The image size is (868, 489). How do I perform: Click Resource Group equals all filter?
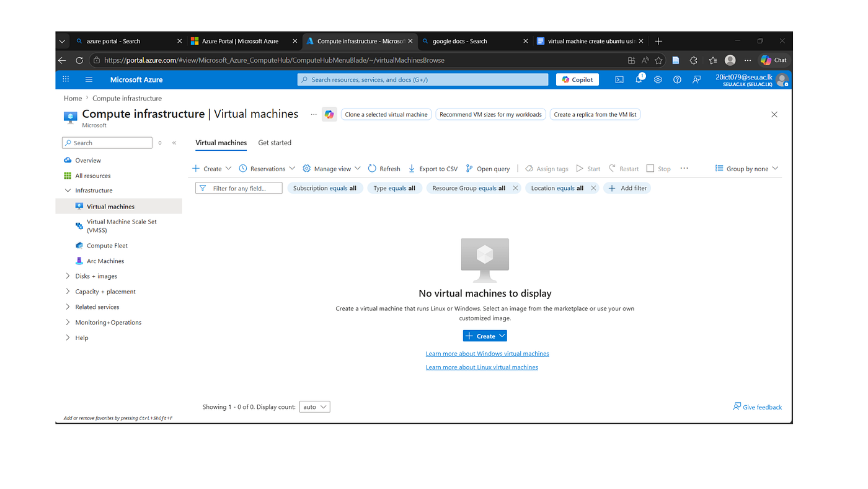pos(469,188)
